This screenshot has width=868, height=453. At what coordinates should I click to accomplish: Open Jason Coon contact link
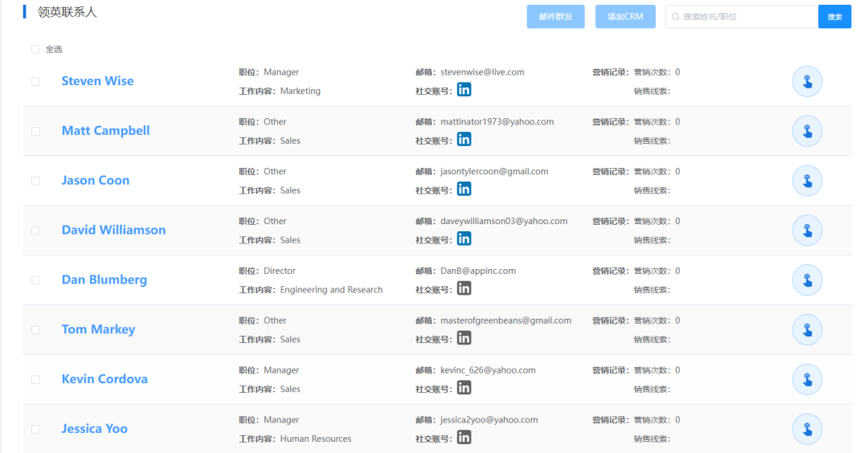click(95, 181)
